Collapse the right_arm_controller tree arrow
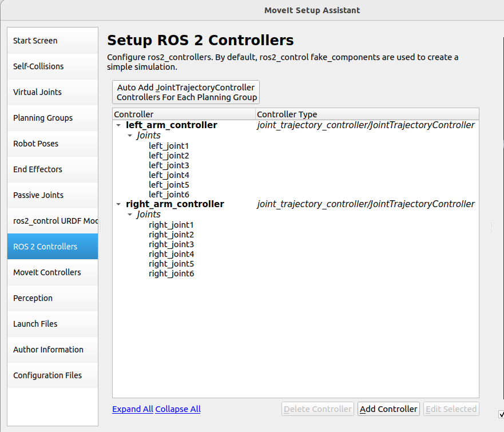Viewport: 504px width, 432px height. 118,204
